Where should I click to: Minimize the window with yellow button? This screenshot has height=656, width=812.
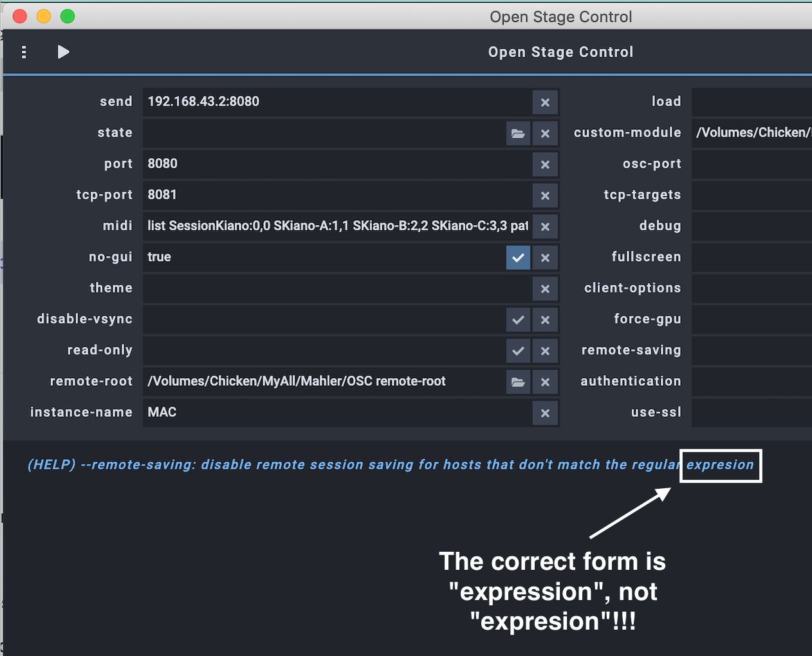point(44,16)
